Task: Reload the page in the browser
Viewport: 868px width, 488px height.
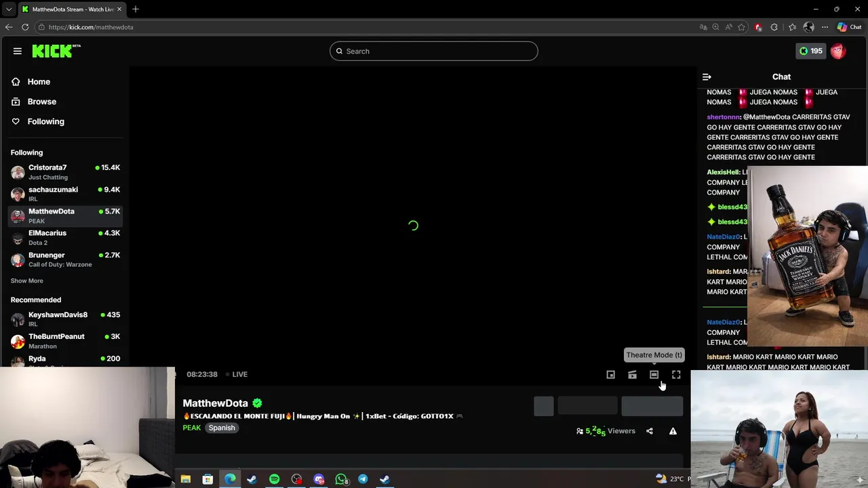Action: (25, 27)
